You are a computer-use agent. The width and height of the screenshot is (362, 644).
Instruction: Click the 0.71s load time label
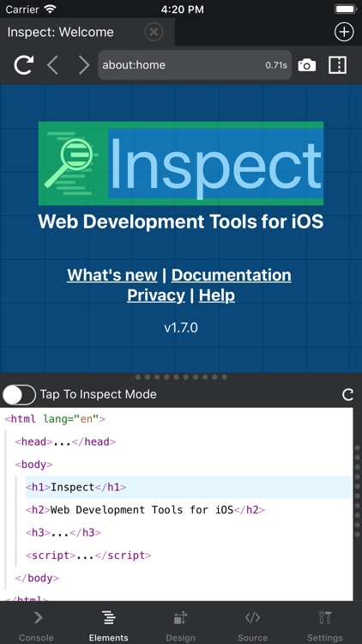pyautogui.click(x=276, y=65)
